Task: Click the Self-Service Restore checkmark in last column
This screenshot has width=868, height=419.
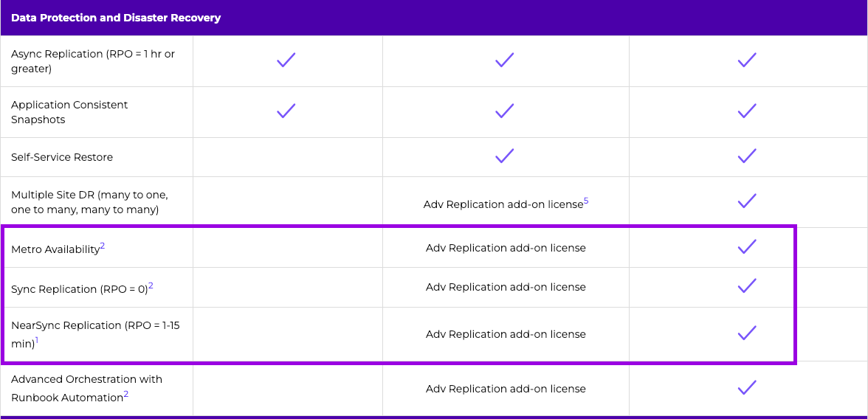Action: (747, 156)
